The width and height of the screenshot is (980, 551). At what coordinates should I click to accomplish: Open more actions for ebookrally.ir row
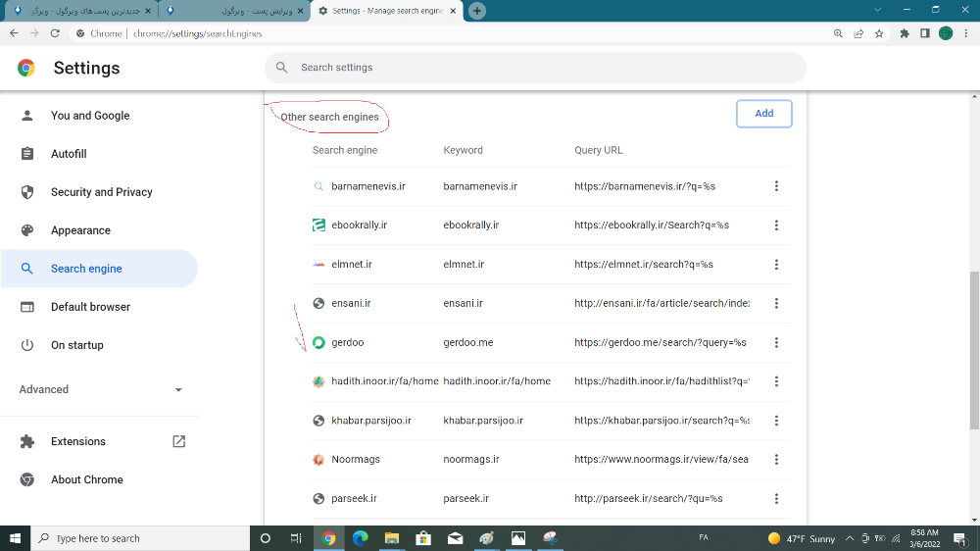(x=776, y=225)
